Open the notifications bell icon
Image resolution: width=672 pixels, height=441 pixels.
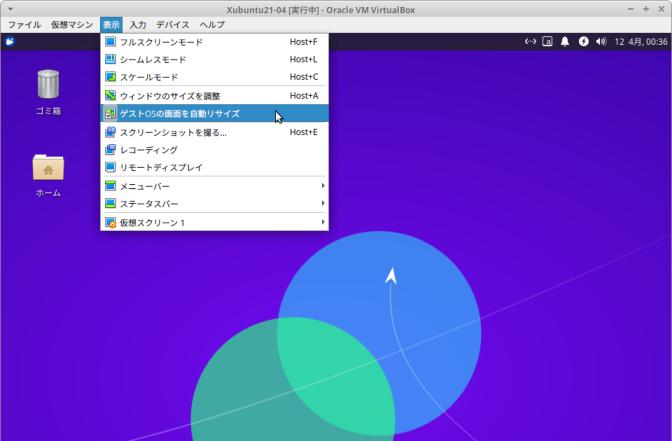[x=565, y=42]
